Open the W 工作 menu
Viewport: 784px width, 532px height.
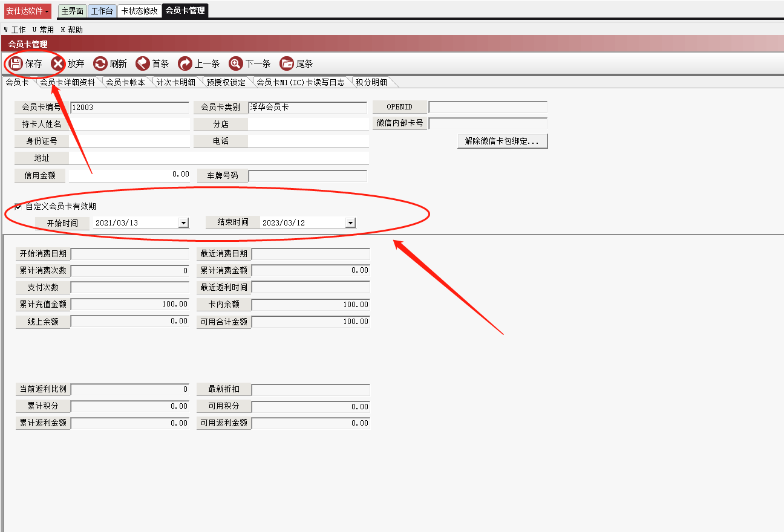[15, 30]
